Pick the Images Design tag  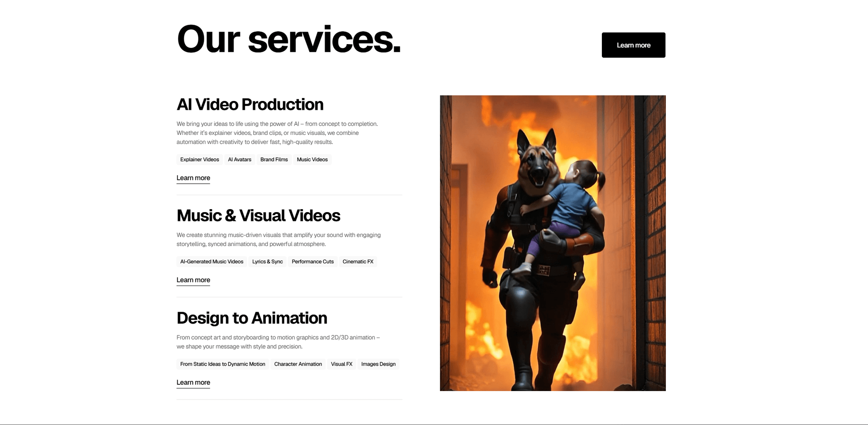[378, 364]
